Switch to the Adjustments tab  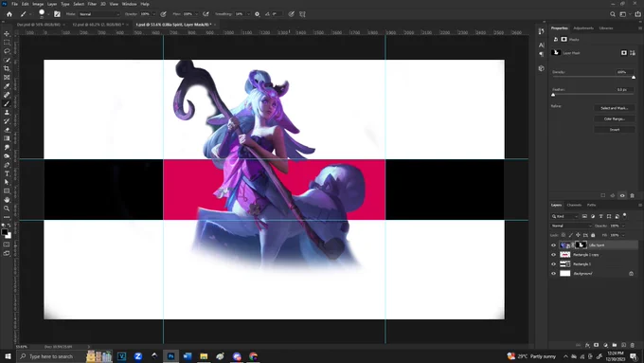pyautogui.click(x=583, y=28)
